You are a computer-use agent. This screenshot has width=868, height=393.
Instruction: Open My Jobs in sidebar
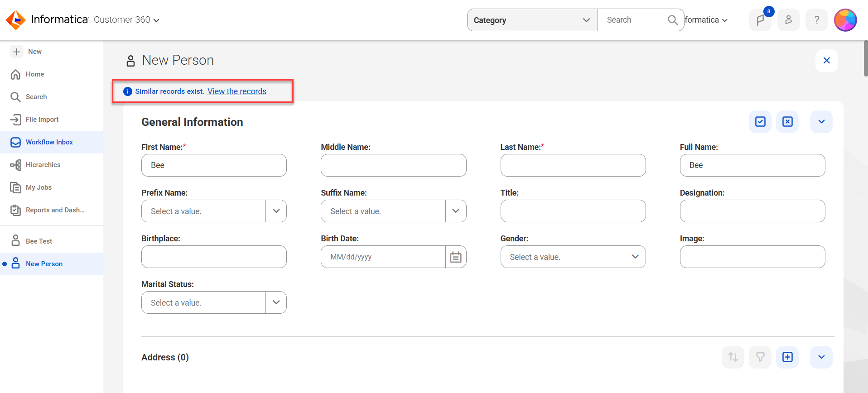51,187
